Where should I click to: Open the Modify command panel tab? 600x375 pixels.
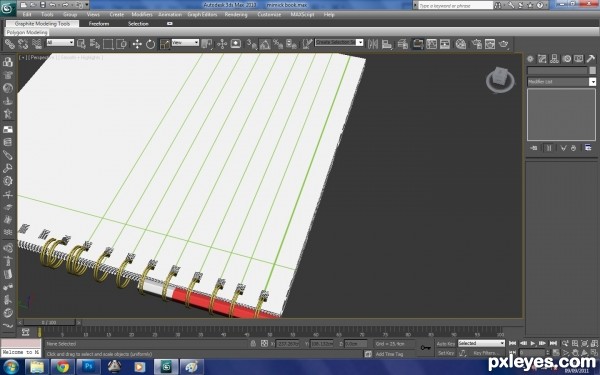click(542, 59)
